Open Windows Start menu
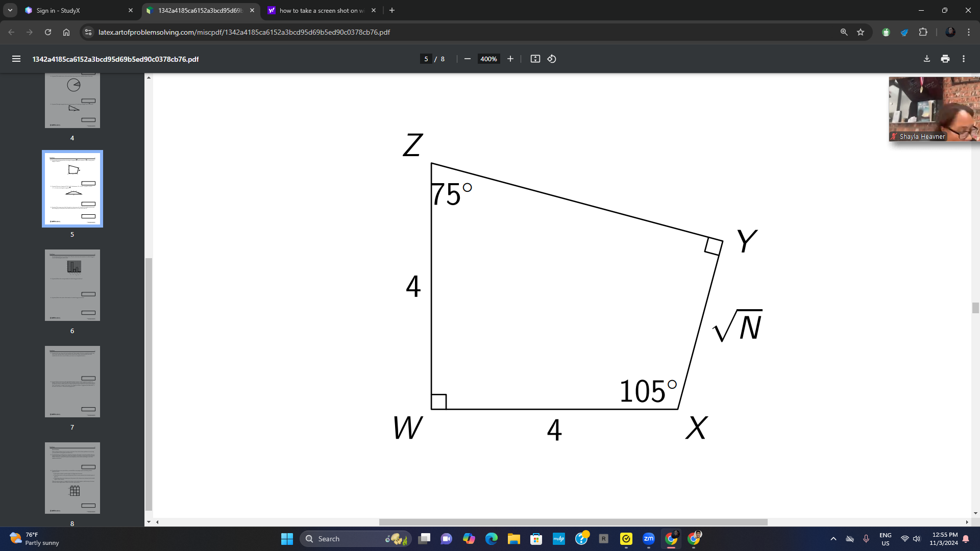 pyautogui.click(x=287, y=539)
